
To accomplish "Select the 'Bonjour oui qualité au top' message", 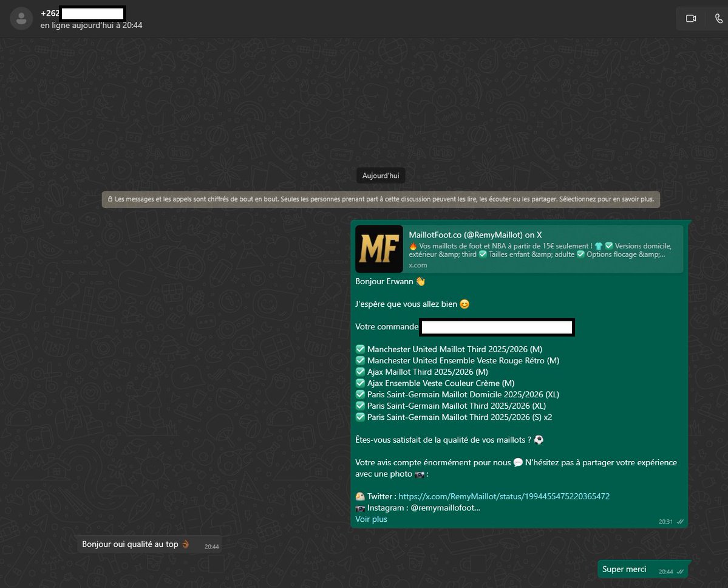I will click(150, 544).
